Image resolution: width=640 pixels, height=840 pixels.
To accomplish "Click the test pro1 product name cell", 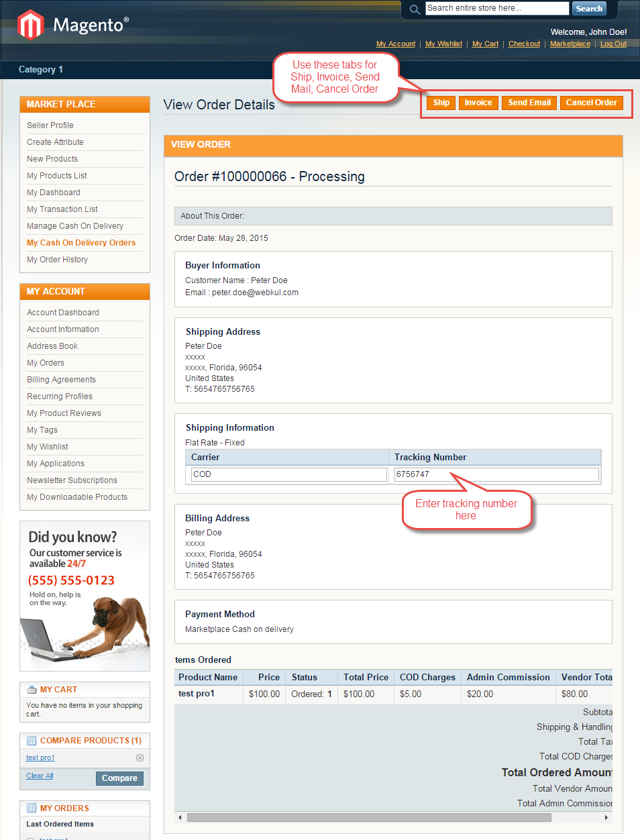I will coord(209,694).
